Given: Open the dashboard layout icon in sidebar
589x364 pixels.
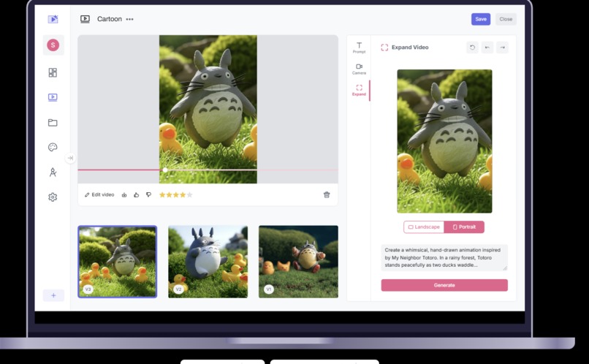Looking at the screenshot, I should (x=53, y=72).
